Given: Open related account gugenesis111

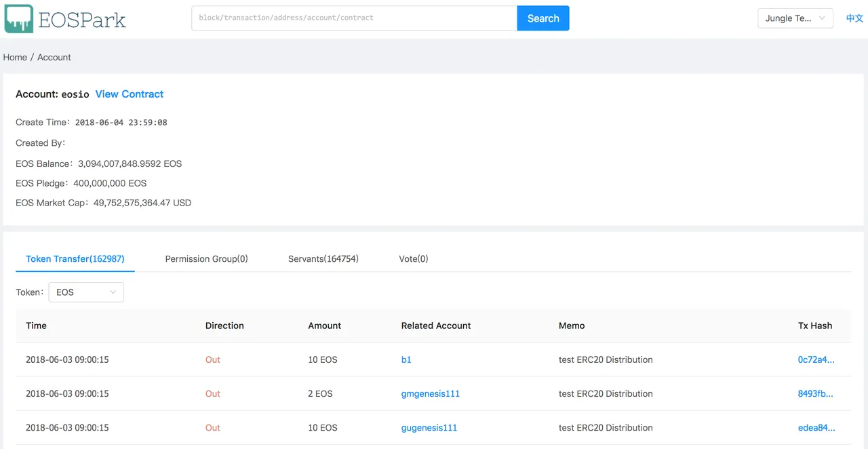Looking at the screenshot, I should pyautogui.click(x=429, y=428).
